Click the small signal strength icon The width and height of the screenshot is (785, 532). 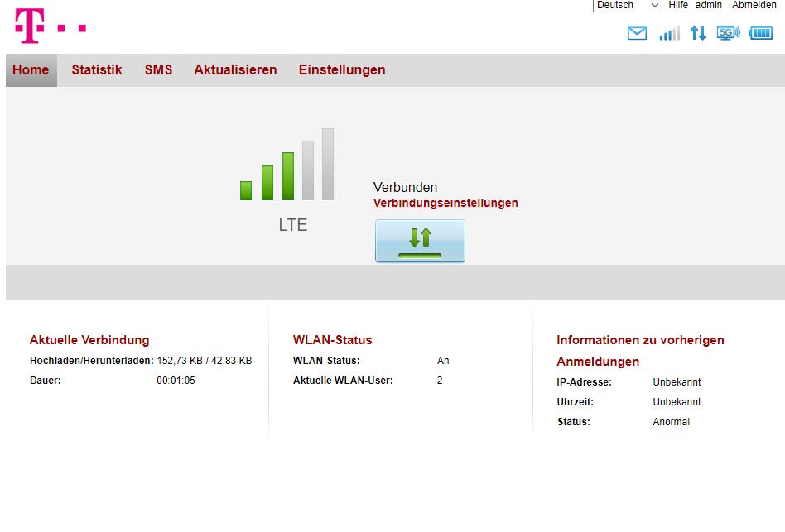pyautogui.click(x=669, y=34)
